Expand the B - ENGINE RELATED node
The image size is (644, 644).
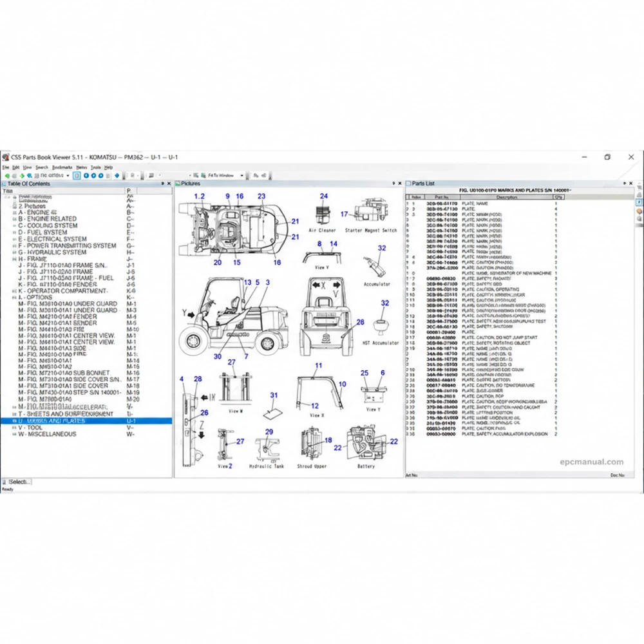[x=14, y=220]
